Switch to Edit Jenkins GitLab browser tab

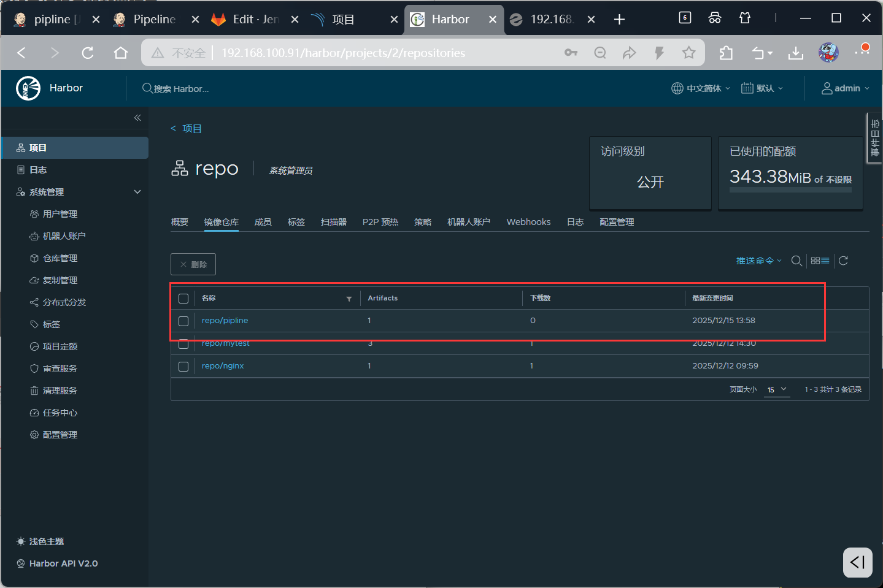tap(255, 20)
